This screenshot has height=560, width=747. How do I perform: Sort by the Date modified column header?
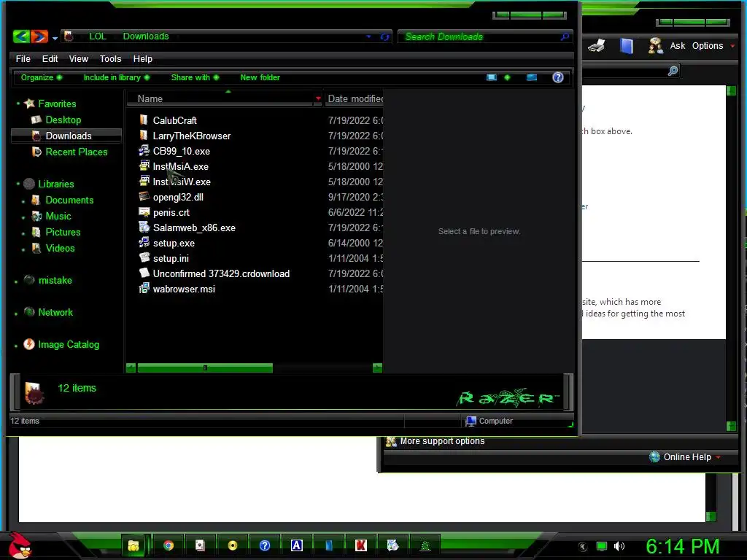click(x=355, y=98)
